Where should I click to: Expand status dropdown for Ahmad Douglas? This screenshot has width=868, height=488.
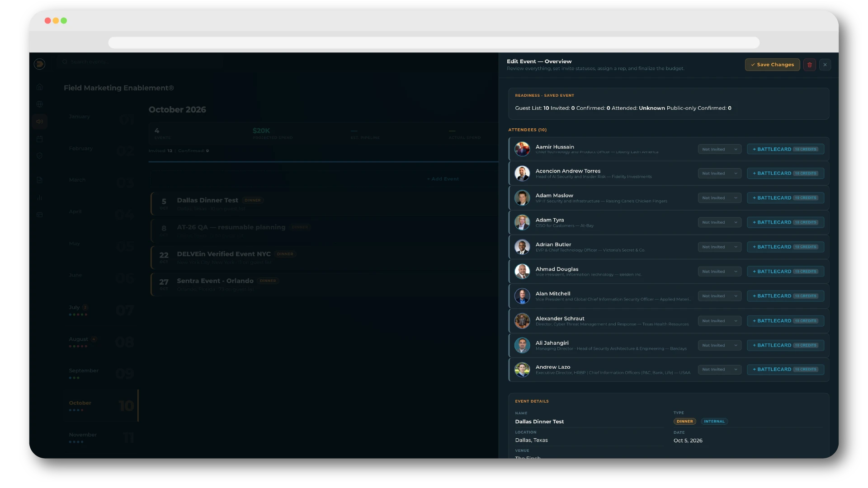719,272
